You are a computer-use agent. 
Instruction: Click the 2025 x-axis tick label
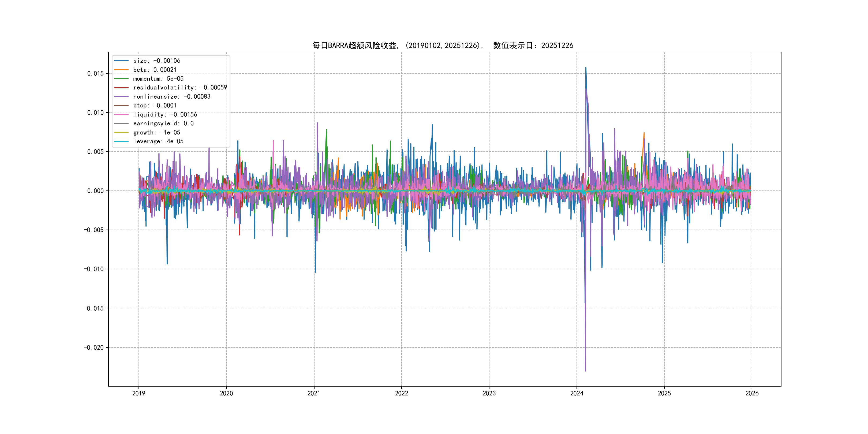pos(664,393)
